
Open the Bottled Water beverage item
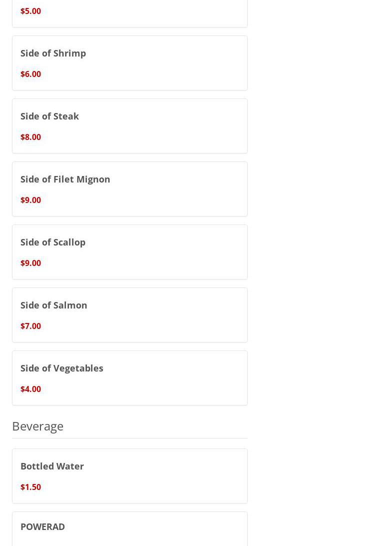click(130, 476)
